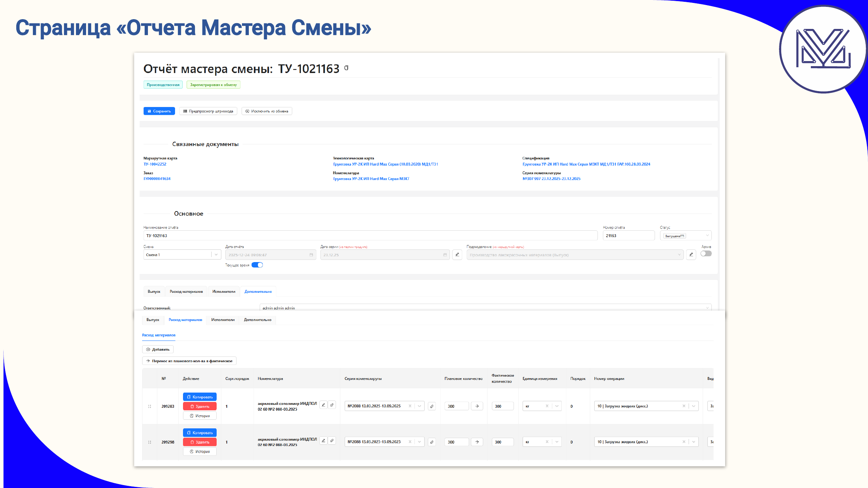Open Маршрутная карта link ТУ-10042252
The height and width of the screenshot is (488, 868).
155,164
